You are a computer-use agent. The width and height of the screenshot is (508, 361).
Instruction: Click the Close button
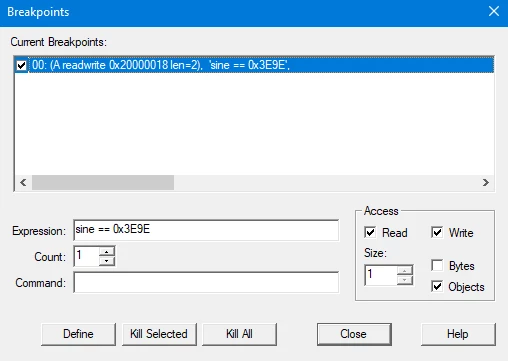tap(354, 334)
